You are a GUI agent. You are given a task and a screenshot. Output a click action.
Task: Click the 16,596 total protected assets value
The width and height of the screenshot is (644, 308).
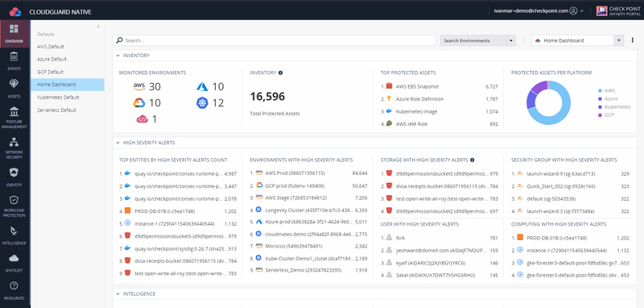coord(267,97)
